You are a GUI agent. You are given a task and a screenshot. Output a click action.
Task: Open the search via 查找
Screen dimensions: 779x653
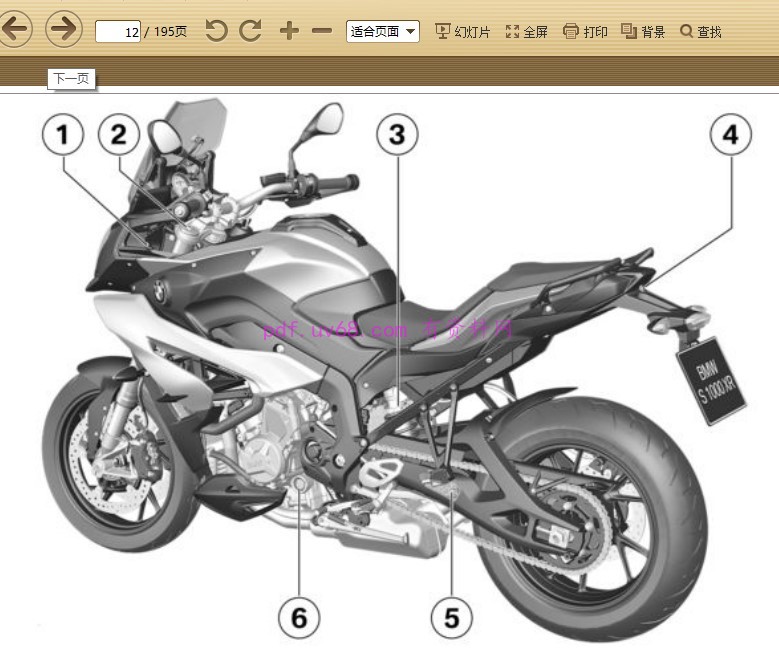[701, 32]
